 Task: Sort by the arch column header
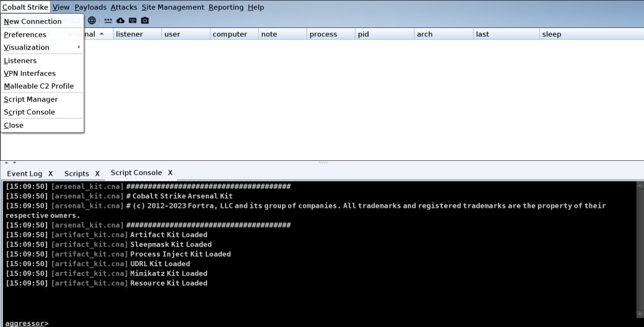[x=444, y=34]
